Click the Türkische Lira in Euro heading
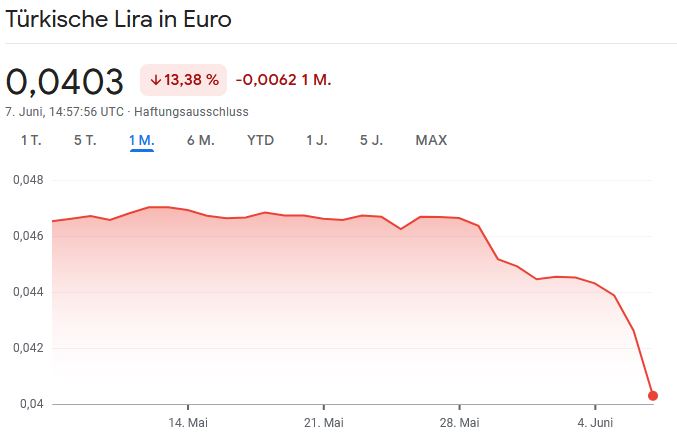Viewport: 677px width, 442px height. 118,19
